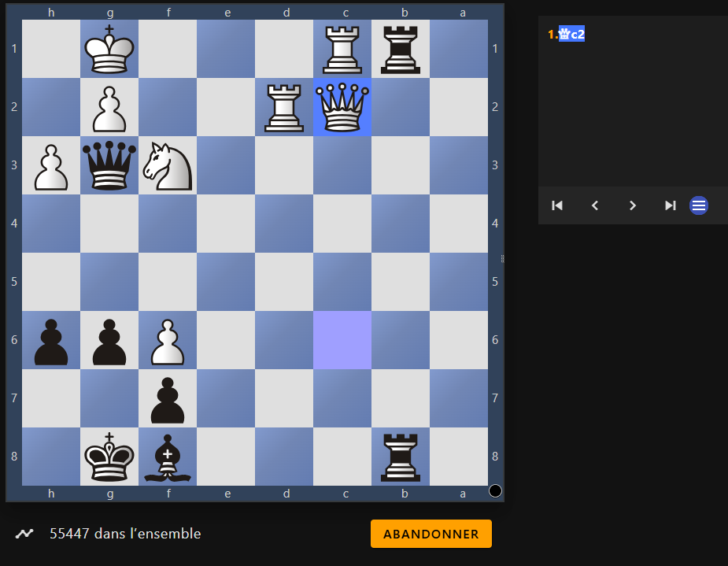Open the blue hamburger menu
The image size is (728, 566).
[x=699, y=205]
